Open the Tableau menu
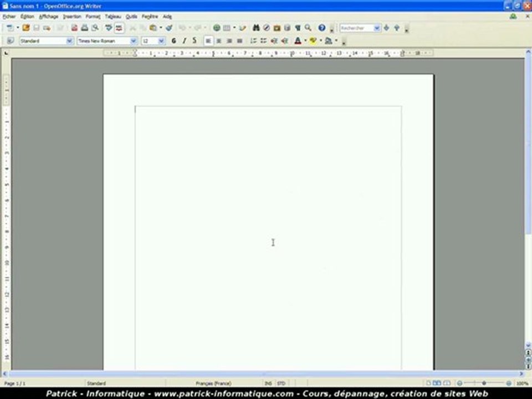Viewport: 532px width, 399px height. click(x=113, y=16)
